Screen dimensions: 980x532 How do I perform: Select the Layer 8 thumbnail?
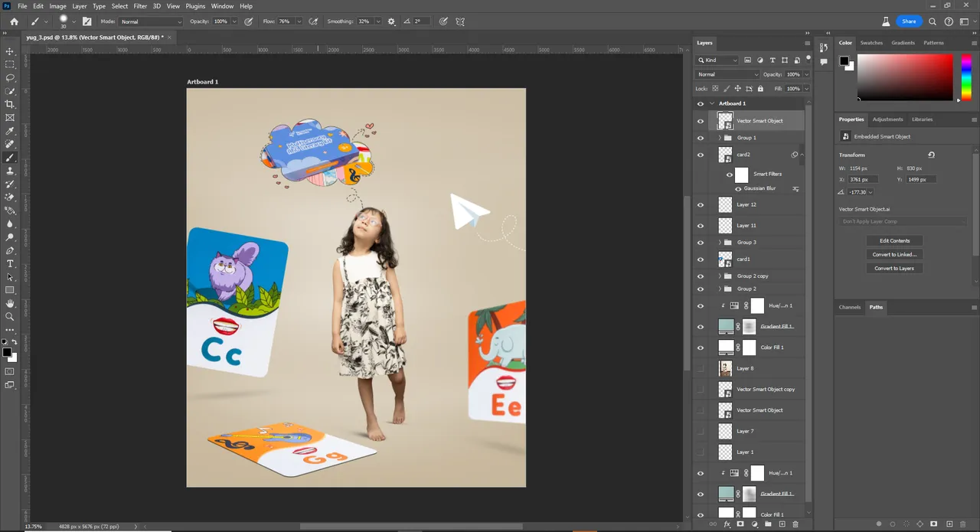coord(725,368)
